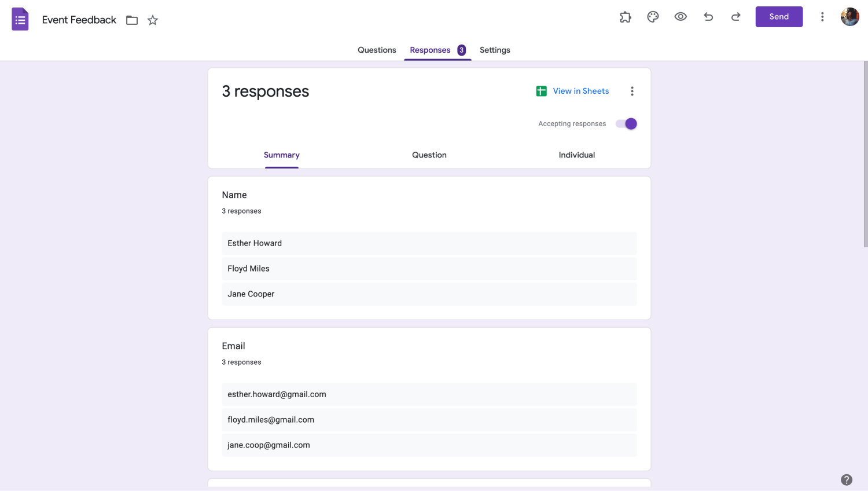The height and width of the screenshot is (491, 868).
Task: Switch to the Question response view
Action: tap(429, 155)
